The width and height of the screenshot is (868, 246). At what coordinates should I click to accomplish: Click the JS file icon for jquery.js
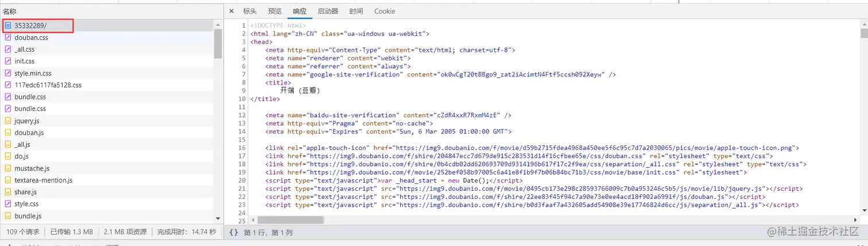tap(8, 121)
